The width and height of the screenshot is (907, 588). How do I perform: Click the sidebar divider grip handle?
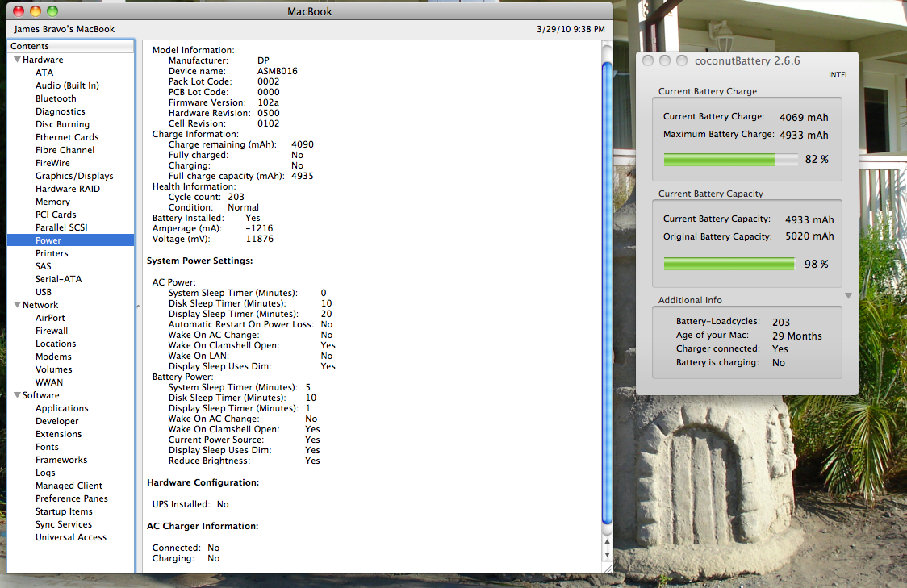[138, 307]
